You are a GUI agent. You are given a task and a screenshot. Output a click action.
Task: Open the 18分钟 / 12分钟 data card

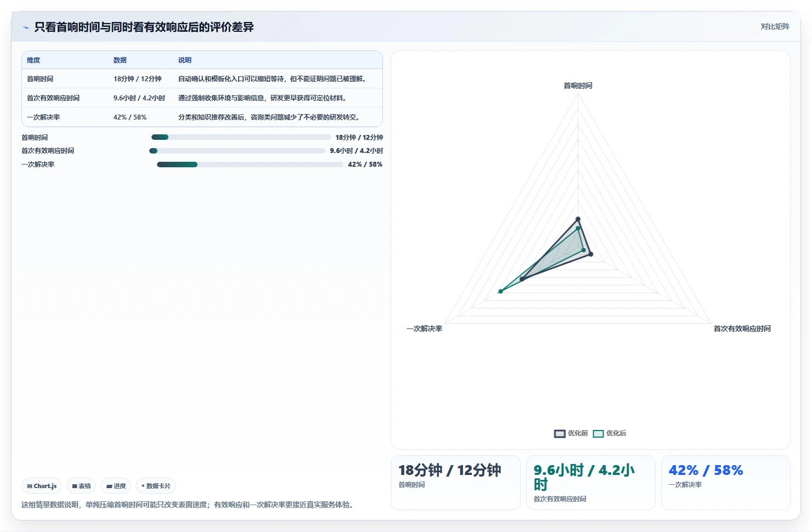pos(455,483)
